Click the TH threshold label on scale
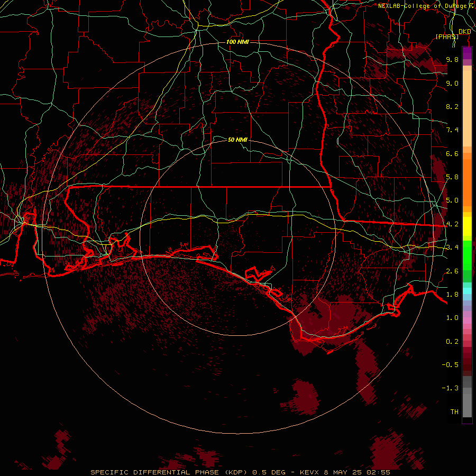Screen dimensions: 476x476 454,412
